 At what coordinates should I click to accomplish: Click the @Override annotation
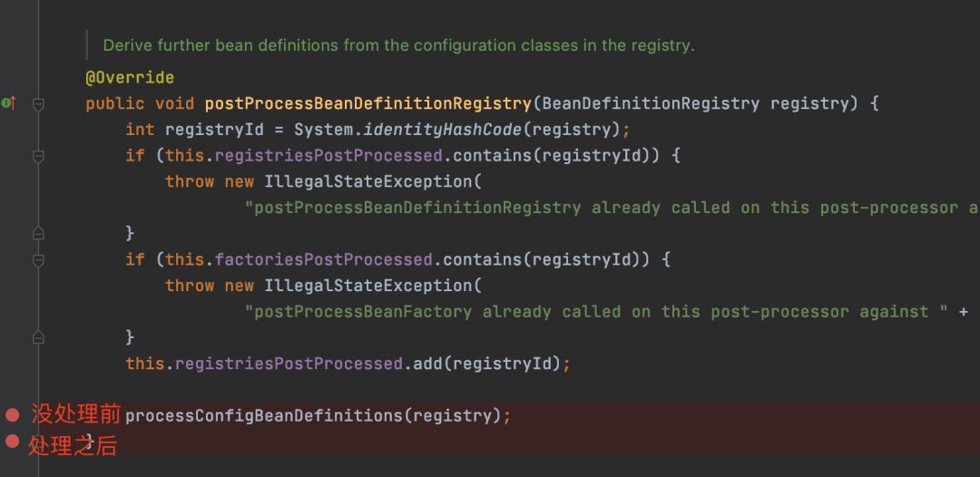tap(130, 78)
